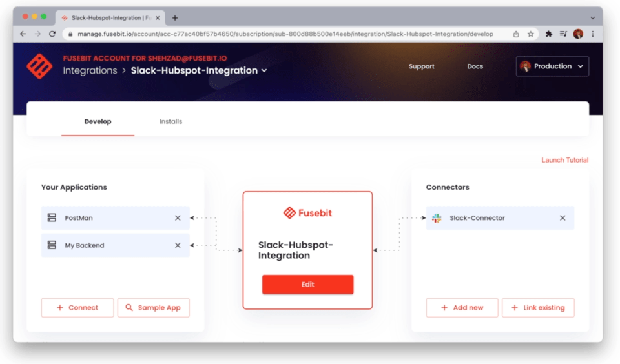The width and height of the screenshot is (620, 364).
Task: Click the Slack logo icon on connector
Action: click(437, 217)
